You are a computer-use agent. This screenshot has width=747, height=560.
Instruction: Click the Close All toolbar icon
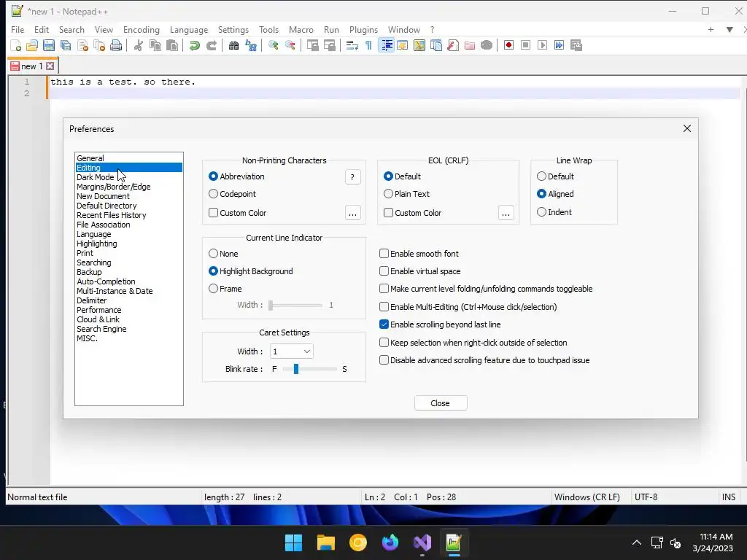(99, 45)
